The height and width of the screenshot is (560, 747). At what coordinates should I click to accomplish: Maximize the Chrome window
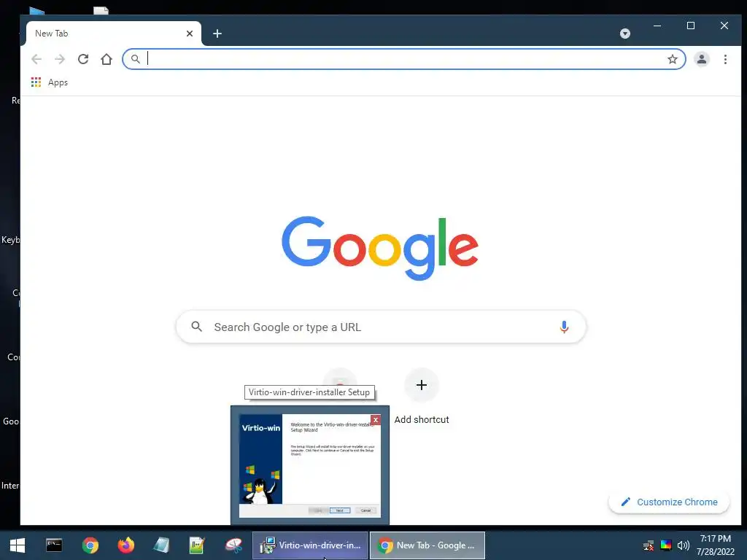691,26
